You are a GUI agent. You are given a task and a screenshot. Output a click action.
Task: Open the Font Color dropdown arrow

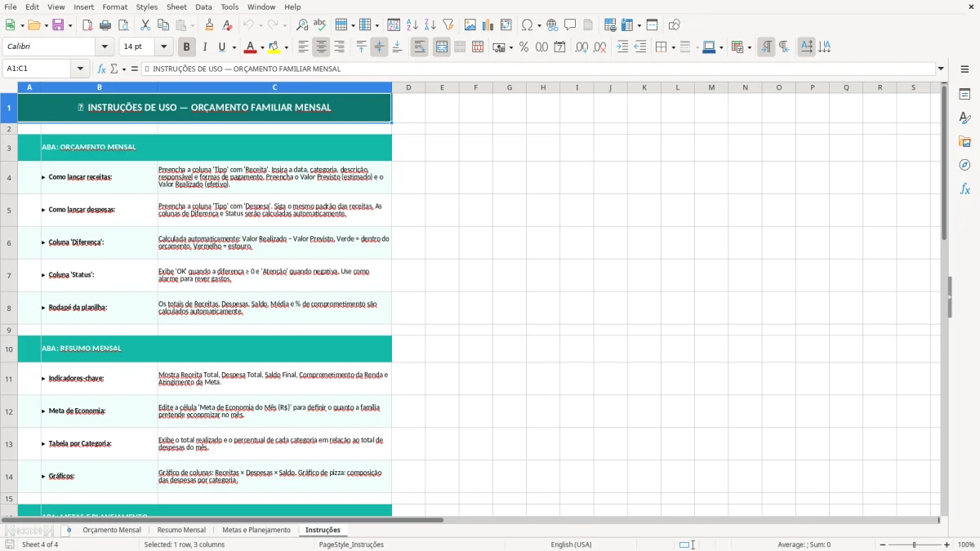coord(261,47)
